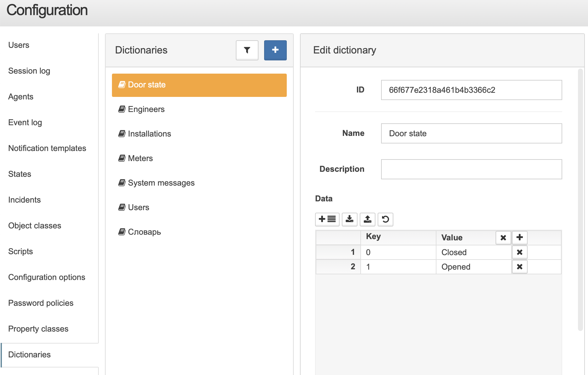Delete row with value Opened
588x375 pixels.
519,267
